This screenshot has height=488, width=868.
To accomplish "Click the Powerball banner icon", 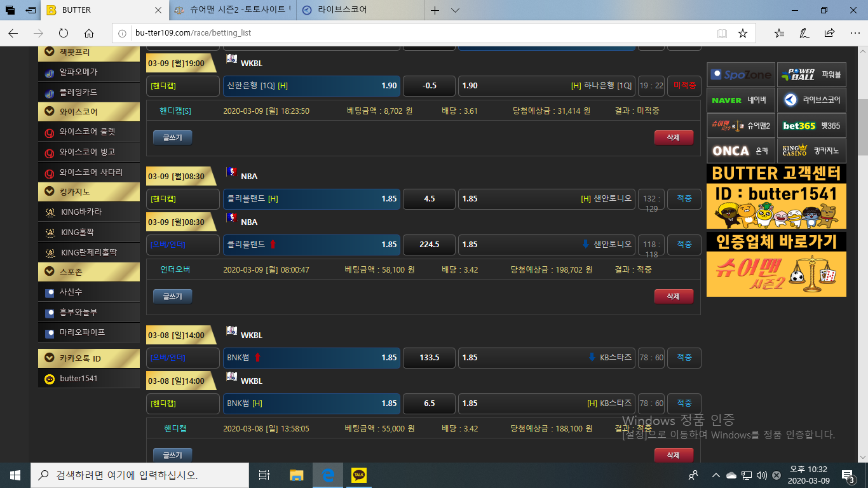I will pos(811,75).
